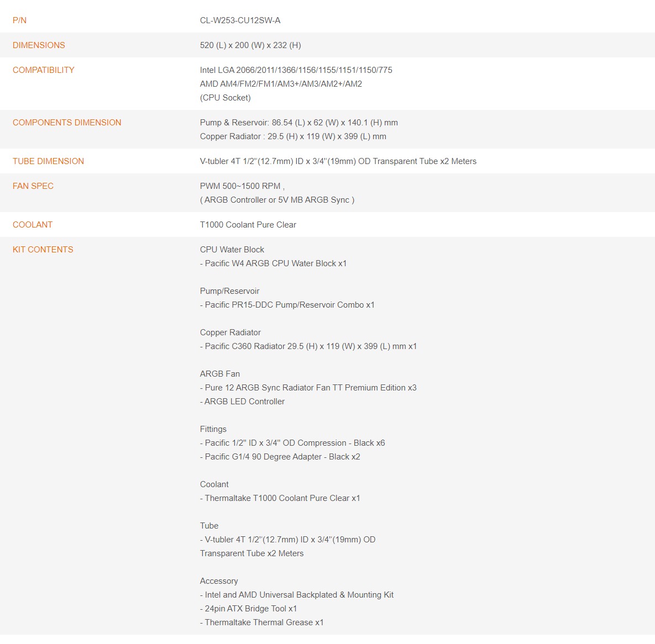Click the 520 x 200 x 232 dimensions value
Image resolution: width=655 pixels, height=644 pixels.
click(250, 45)
